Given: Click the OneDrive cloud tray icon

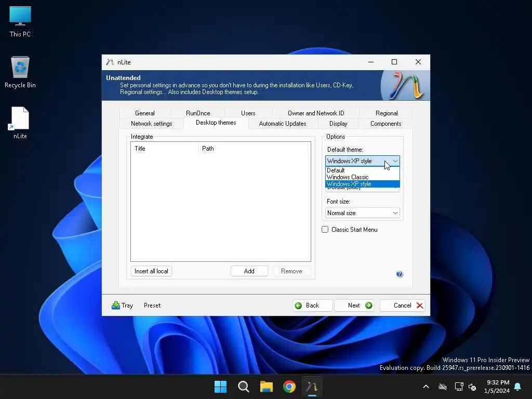Looking at the screenshot, I should point(443,387).
